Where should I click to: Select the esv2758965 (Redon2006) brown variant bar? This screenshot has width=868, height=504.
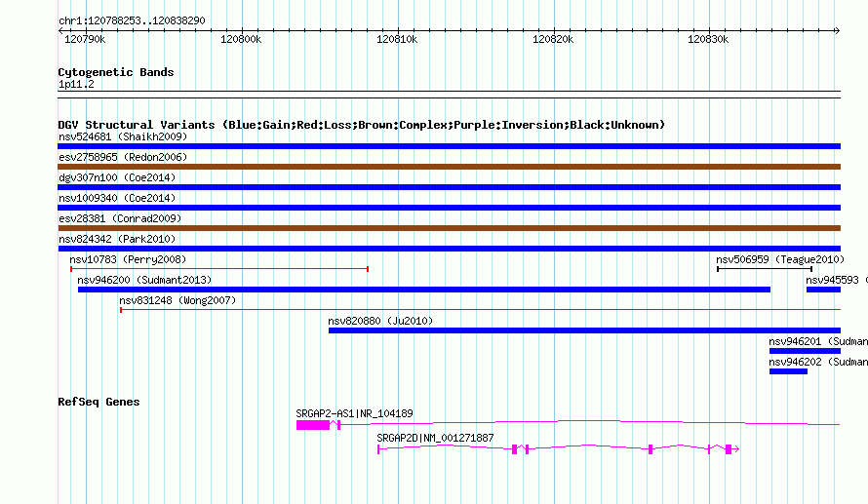click(449, 167)
